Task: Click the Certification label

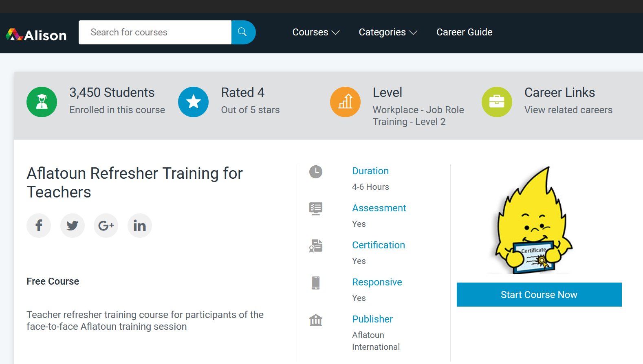Action: 379,245
